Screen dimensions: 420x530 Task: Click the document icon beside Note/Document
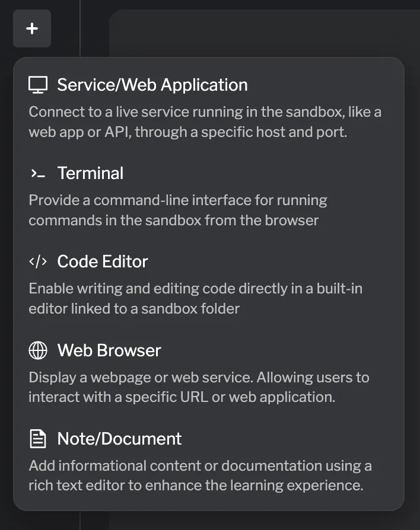tap(38, 439)
